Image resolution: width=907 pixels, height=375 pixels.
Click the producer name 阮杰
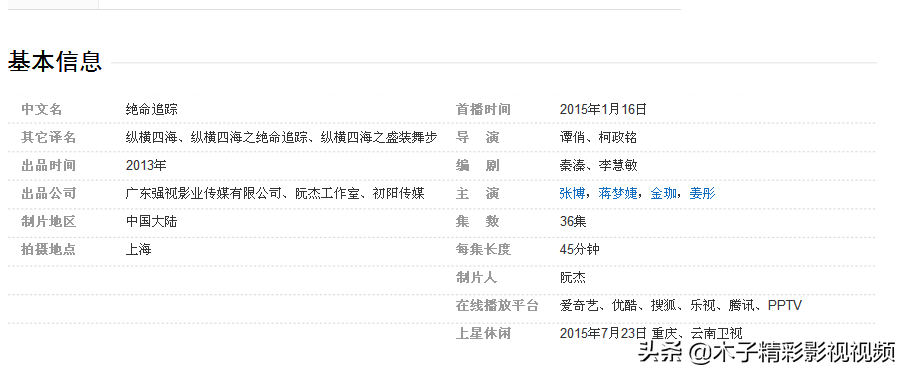(572, 278)
